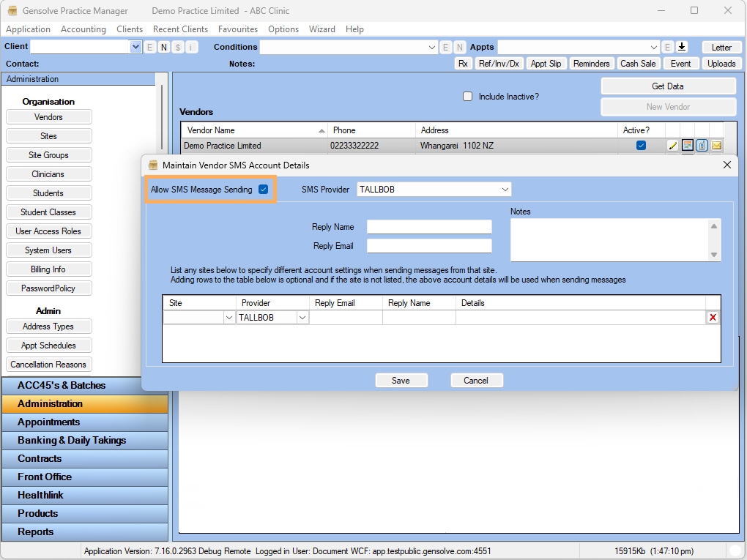Click into the Reply Name input field

pyautogui.click(x=429, y=227)
